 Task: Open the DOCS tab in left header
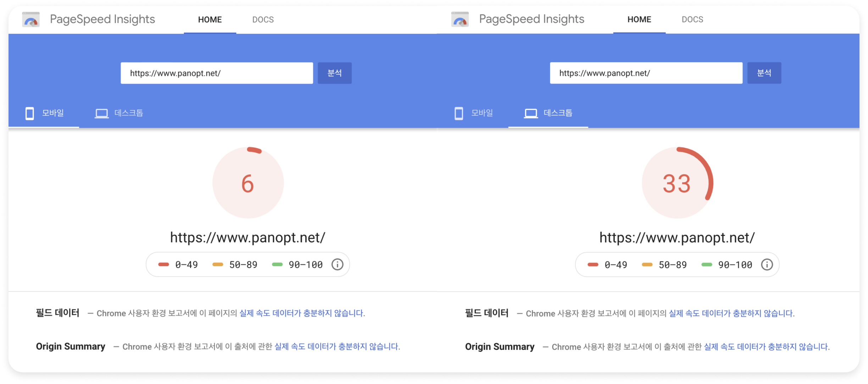click(263, 20)
